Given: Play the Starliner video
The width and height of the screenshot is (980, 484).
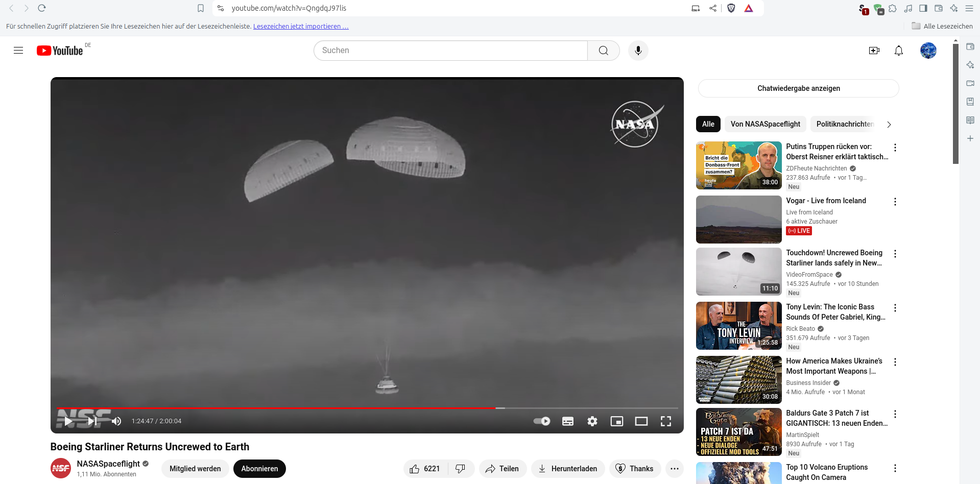Looking at the screenshot, I should click(68, 421).
